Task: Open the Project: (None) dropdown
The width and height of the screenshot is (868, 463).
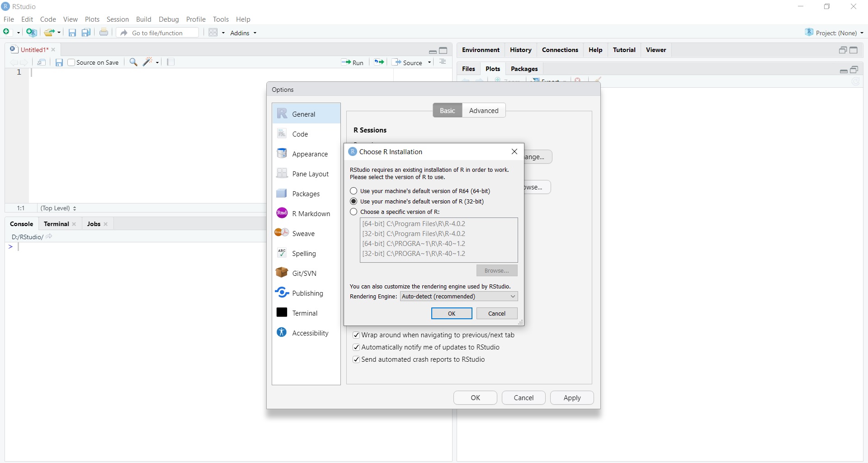Action: (835, 33)
